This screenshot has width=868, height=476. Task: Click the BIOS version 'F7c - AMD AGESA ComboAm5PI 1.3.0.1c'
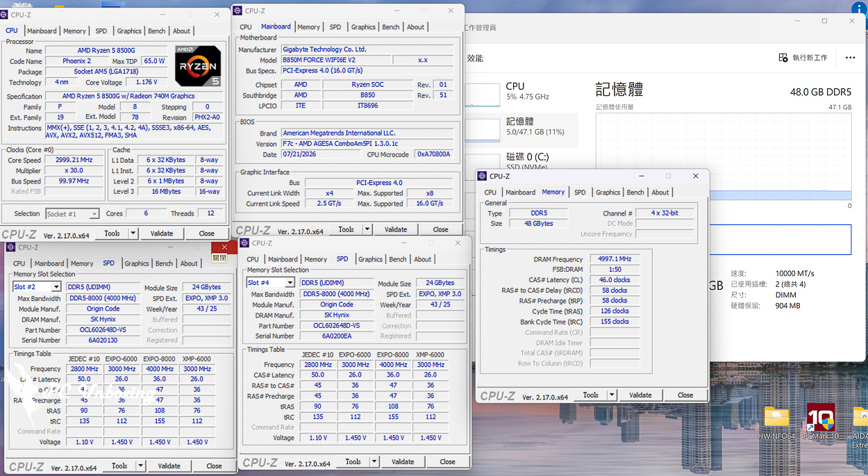[367, 144]
